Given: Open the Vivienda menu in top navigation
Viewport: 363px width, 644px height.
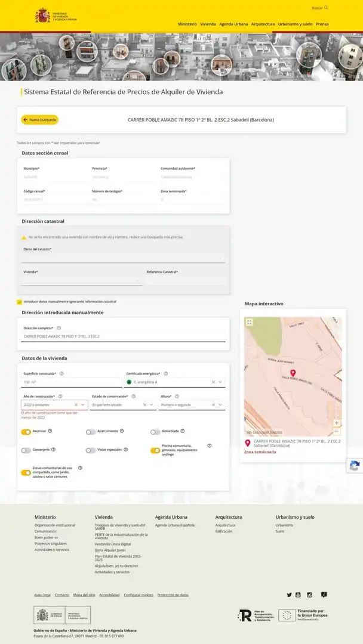Looking at the screenshot, I should (x=208, y=24).
